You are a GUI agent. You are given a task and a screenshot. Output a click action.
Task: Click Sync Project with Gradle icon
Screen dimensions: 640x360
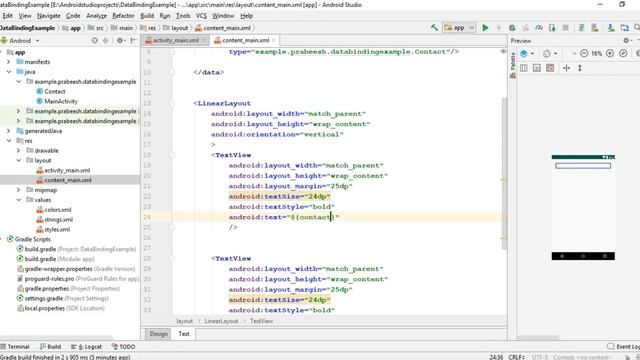(x=581, y=28)
